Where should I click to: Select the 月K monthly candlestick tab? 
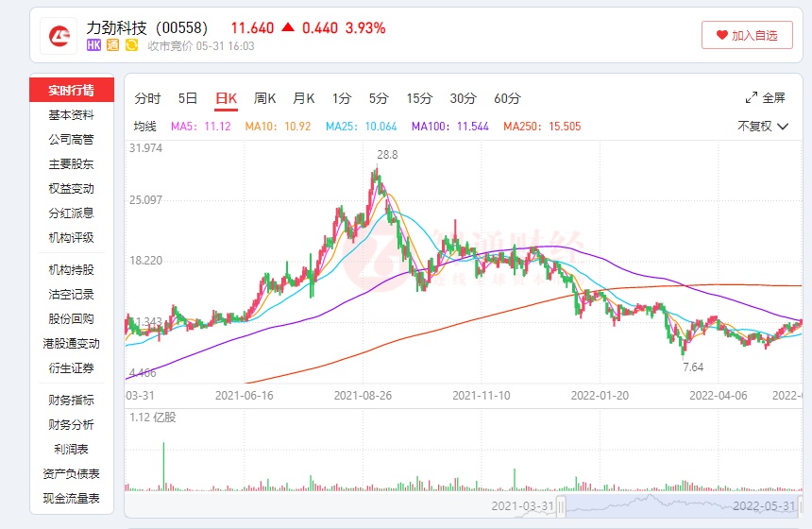(303, 98)
